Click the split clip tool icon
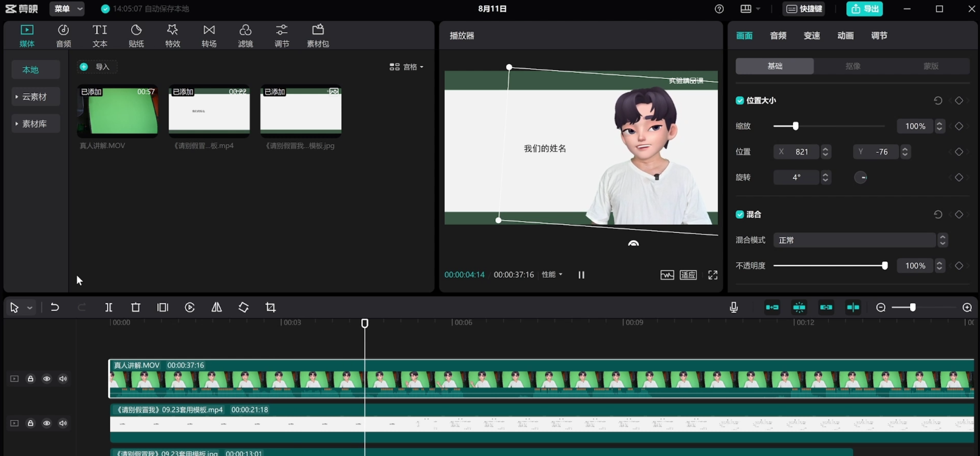 [109, 307]
